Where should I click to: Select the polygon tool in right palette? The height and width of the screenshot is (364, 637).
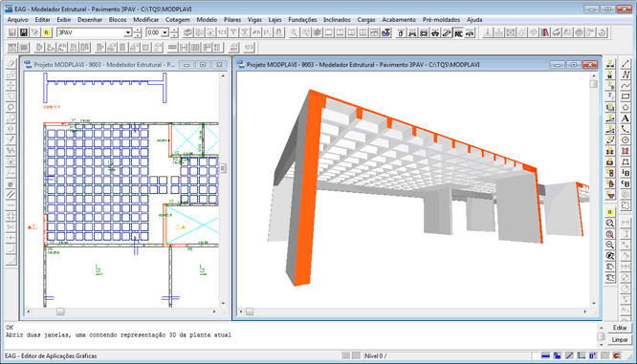(626, 108)
